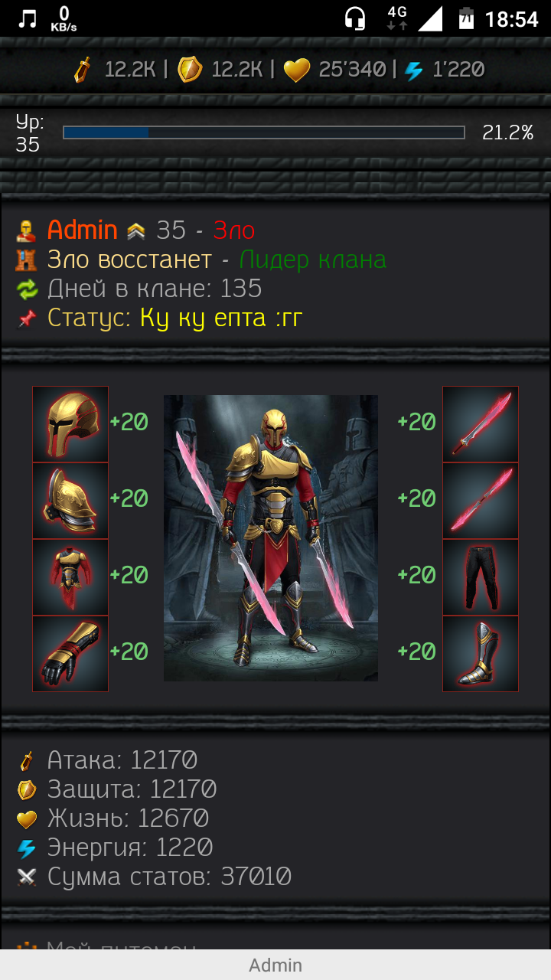Open the Зло восстанет clan link
Viewport: 551px width, 980px height.
tap(129, 260)
